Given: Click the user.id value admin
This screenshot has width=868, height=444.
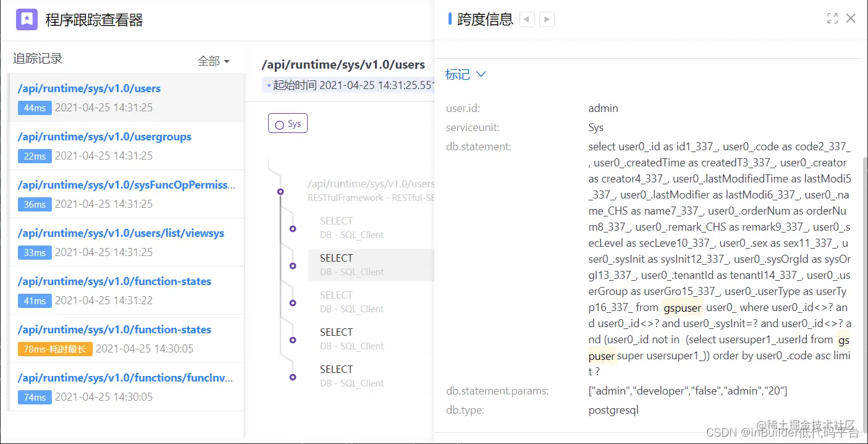Looking at the screenshot, I should pos(603,108).
